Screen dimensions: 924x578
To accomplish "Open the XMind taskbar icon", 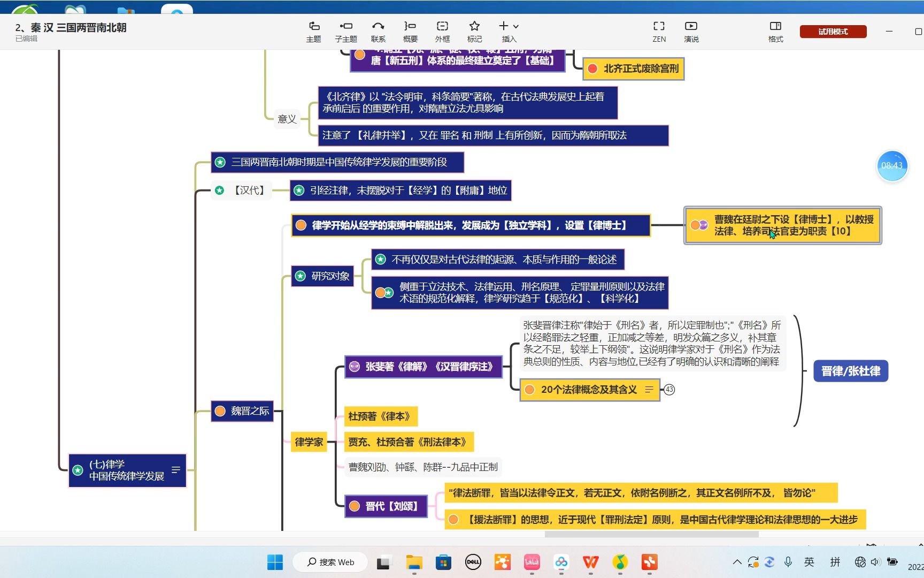I will pyautogui.click(x=649, y=562).
